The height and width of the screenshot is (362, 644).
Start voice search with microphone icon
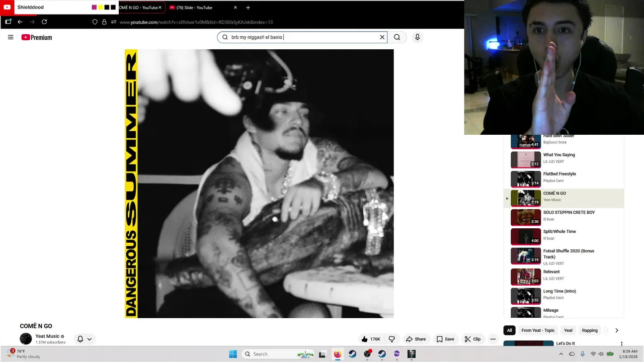click(x=417, y=37)
